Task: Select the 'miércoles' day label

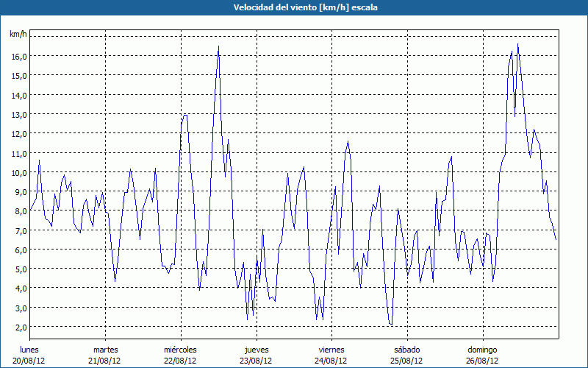Action: tap(180, 349)
